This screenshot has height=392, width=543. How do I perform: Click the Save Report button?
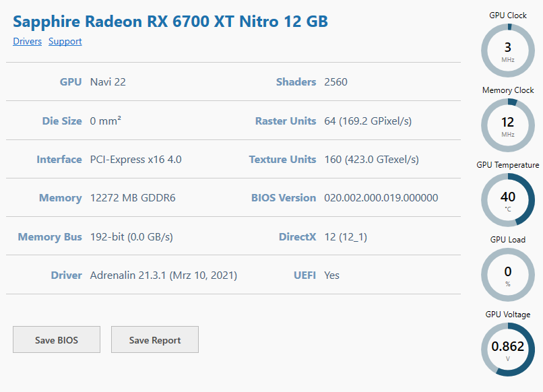click(155, 339)
